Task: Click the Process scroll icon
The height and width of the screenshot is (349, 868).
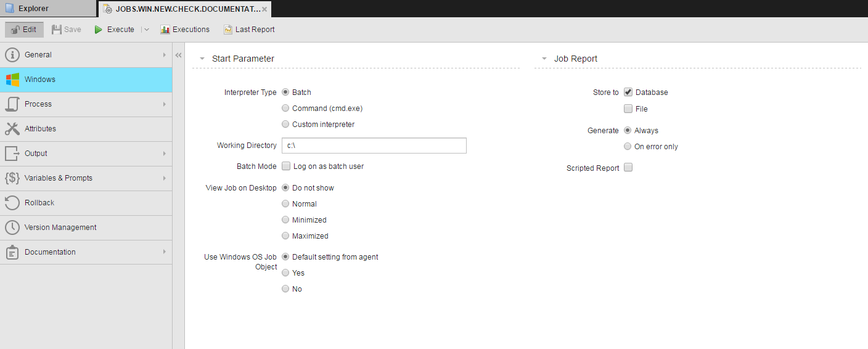Action: tap(12, 104)
